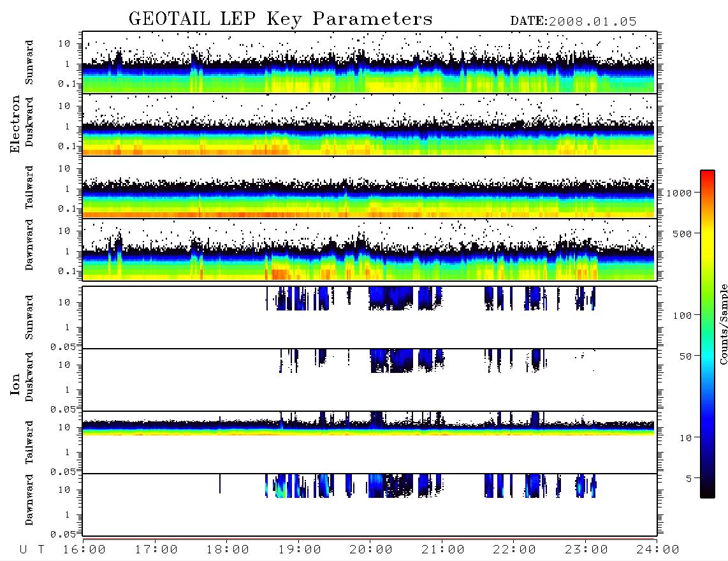
Task: Click the Electron "Tailward" panel label
Action: (x=29, y=187)
